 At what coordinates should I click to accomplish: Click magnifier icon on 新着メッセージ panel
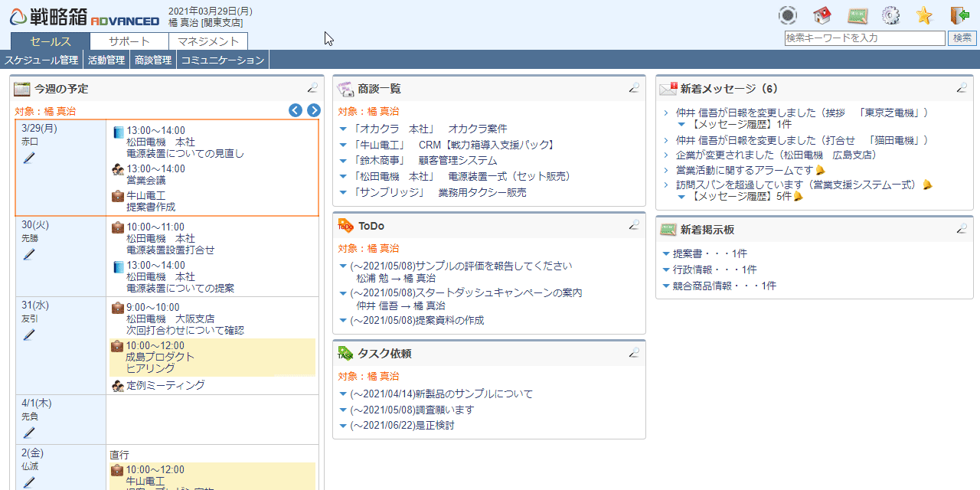point(962,88)
